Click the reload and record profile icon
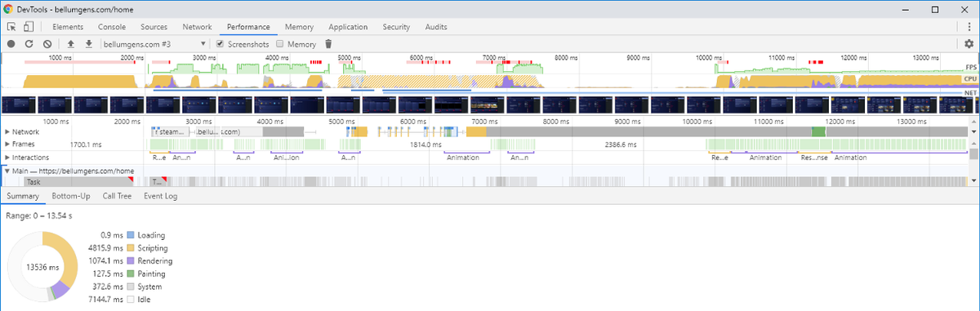The image size is (980, 311). (29, 44)
